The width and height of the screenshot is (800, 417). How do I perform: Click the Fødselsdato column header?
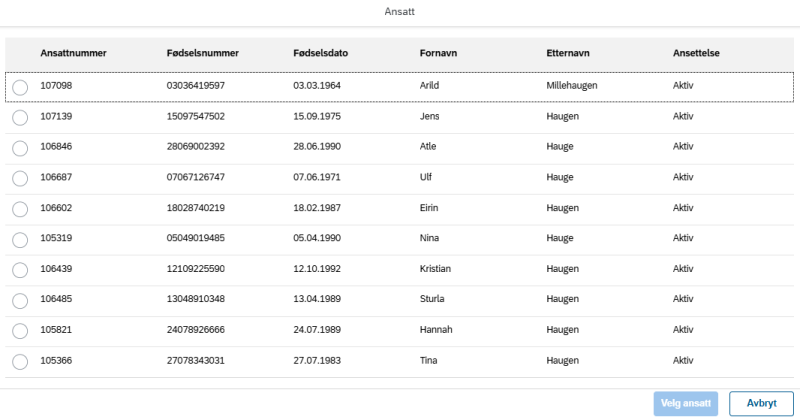[320, 53]
